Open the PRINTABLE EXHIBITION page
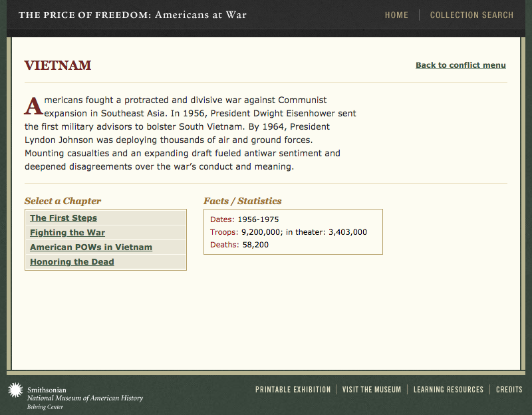 293,389
